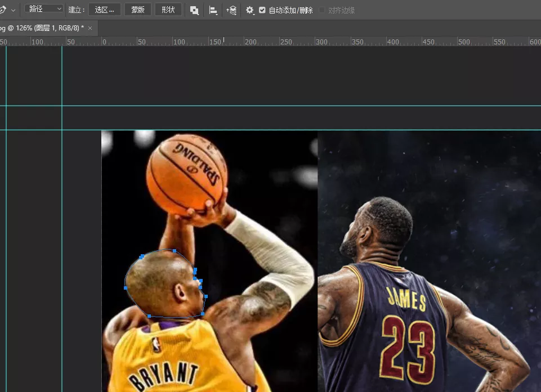541x392 pixels.
Task: Open the tool preset picker arrow
Action: [14, 10]
